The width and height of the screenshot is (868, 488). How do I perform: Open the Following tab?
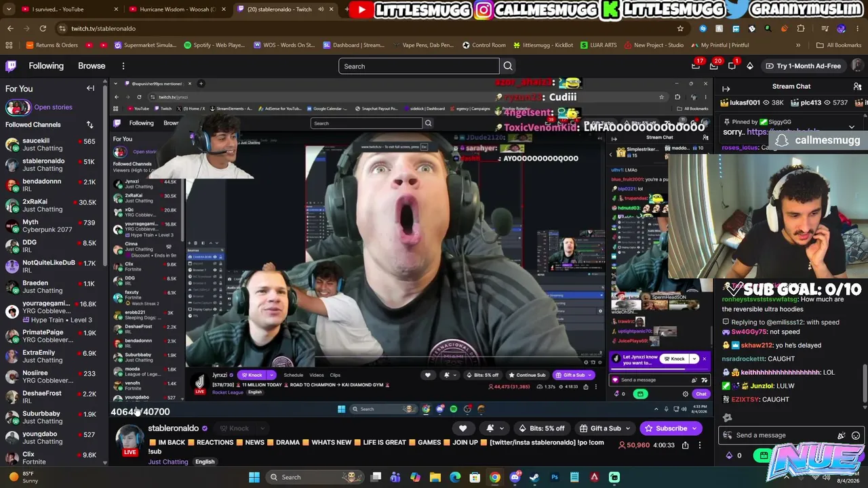click(46, 66)
